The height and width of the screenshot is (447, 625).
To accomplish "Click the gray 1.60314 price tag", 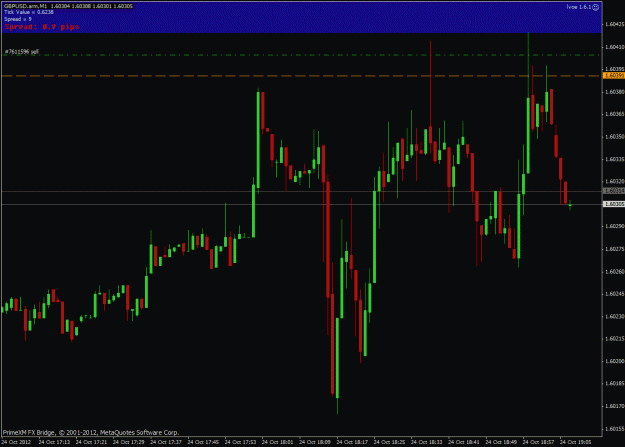I will 614,191.
